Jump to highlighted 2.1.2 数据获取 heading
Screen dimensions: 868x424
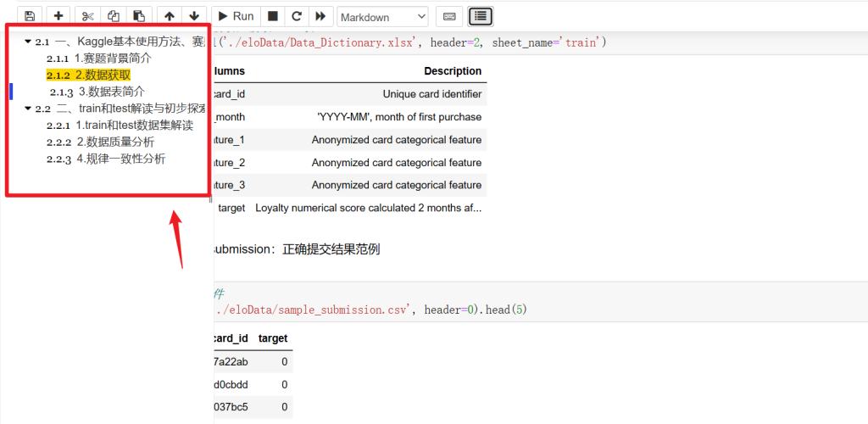pyautogui.click(x=102, y=75)
